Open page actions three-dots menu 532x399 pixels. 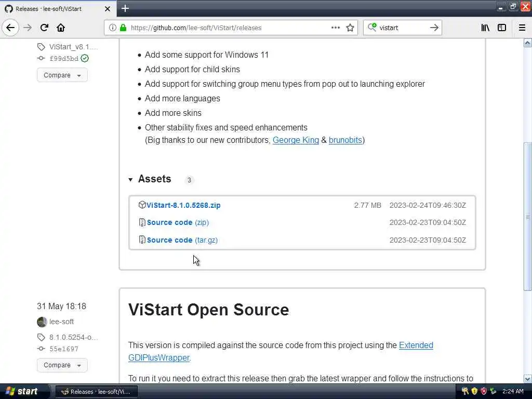335,28
